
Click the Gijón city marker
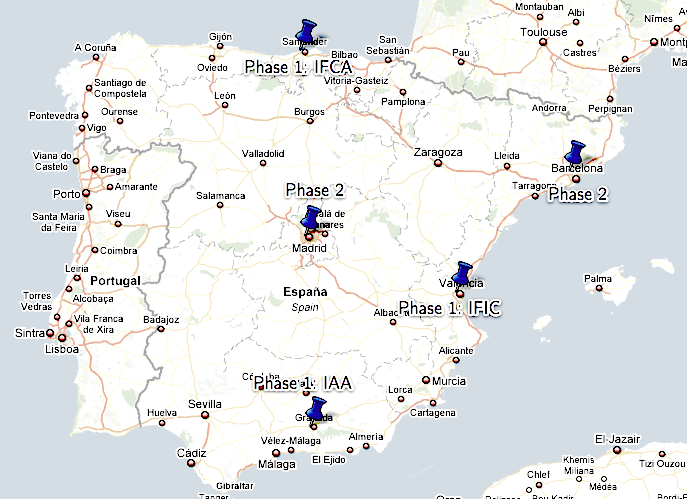(220, 46)
